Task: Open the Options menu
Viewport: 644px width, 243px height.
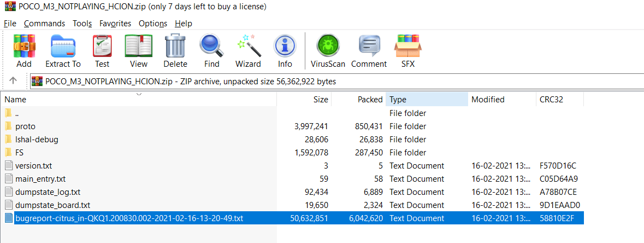Action: 153,24
